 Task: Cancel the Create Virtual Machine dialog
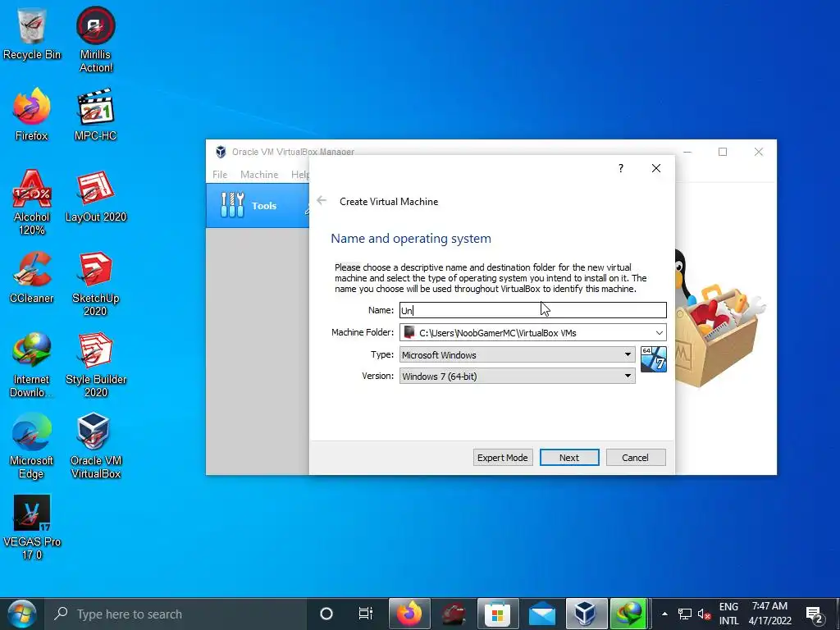click(636, 458)
